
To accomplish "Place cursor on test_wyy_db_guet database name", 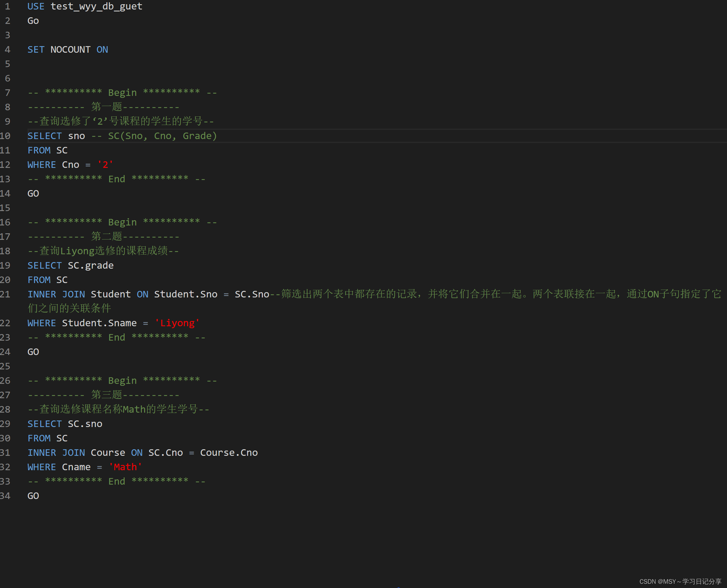I will point(96,7).
